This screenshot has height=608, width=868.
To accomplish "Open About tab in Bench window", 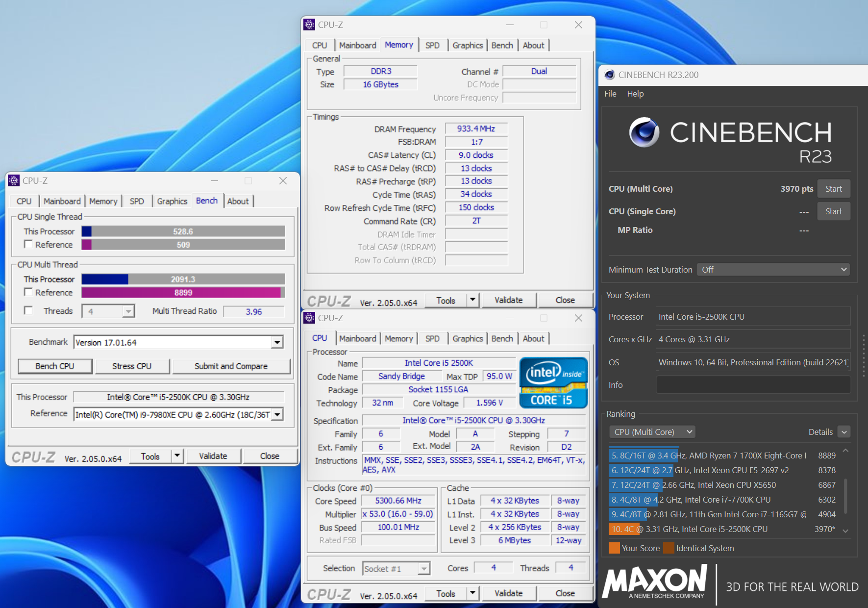I will 238,201.
